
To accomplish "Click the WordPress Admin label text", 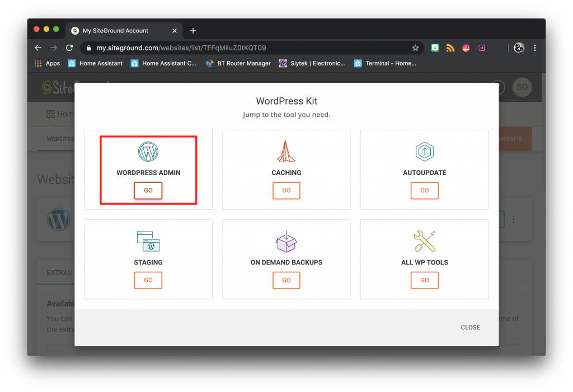I will (148, 172).
